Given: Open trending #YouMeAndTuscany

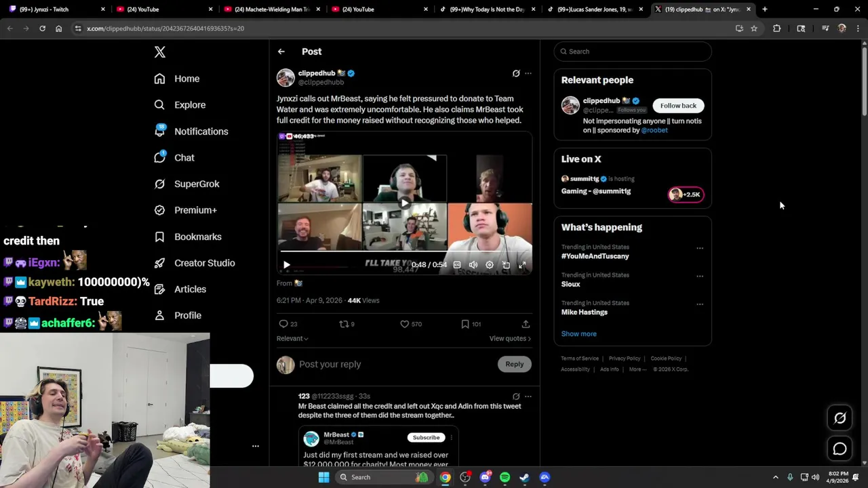Looking at the screenshot, I should [x=595, y=256].
